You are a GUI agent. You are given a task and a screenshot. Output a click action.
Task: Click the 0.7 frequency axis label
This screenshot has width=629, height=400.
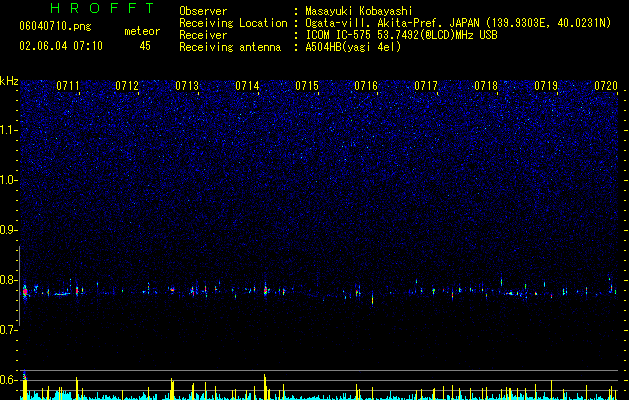9,330
